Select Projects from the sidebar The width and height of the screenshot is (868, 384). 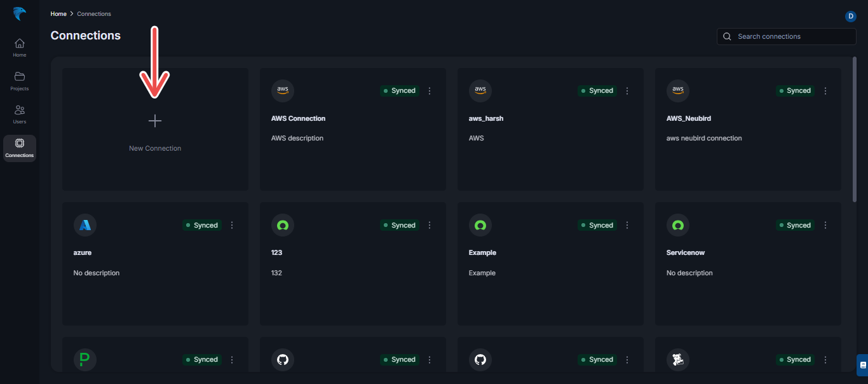pyautogui.click(x=19, y=81)
